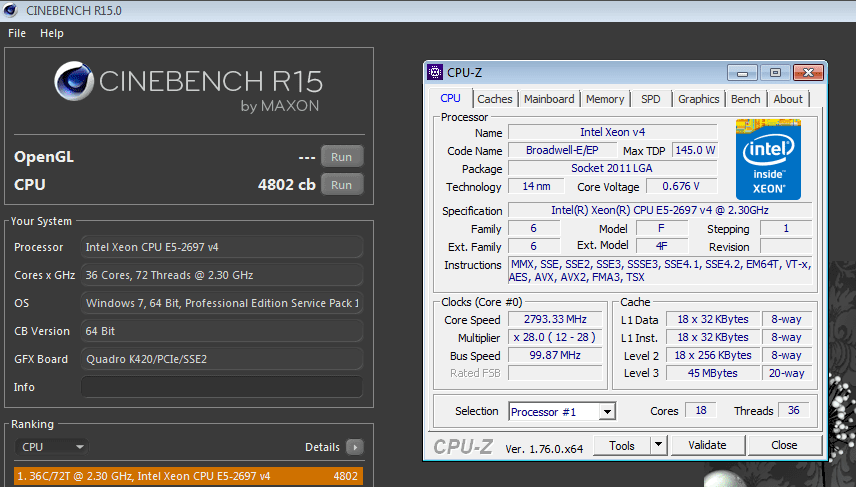The image size is (856, 487).
Task: Run the CPU benchmark
Action: point(342,185)
